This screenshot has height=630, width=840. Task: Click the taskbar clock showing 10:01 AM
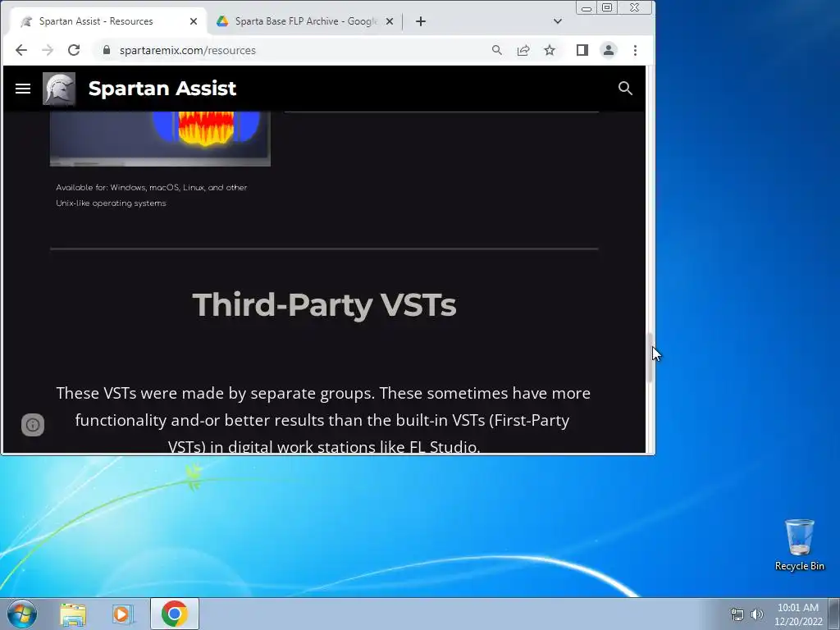coord(797,614)
